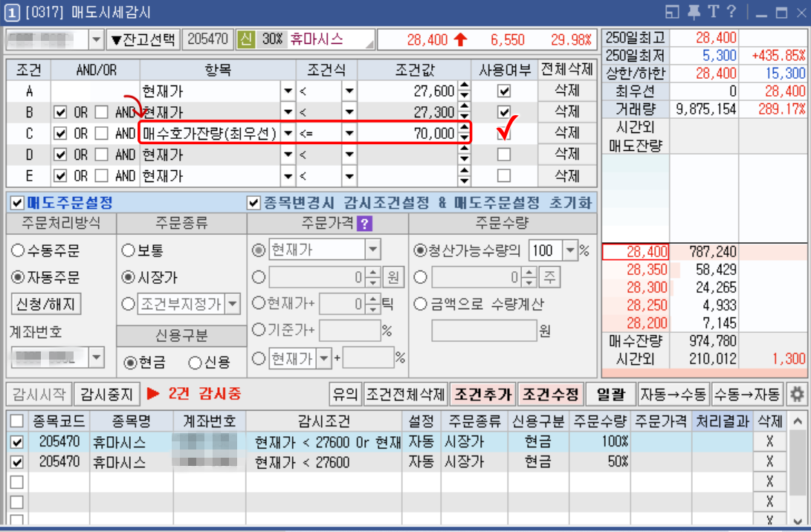This screenshot has width=811, height=532.
Task: Click 잔고선택 button
Action: tap(143, 39)
